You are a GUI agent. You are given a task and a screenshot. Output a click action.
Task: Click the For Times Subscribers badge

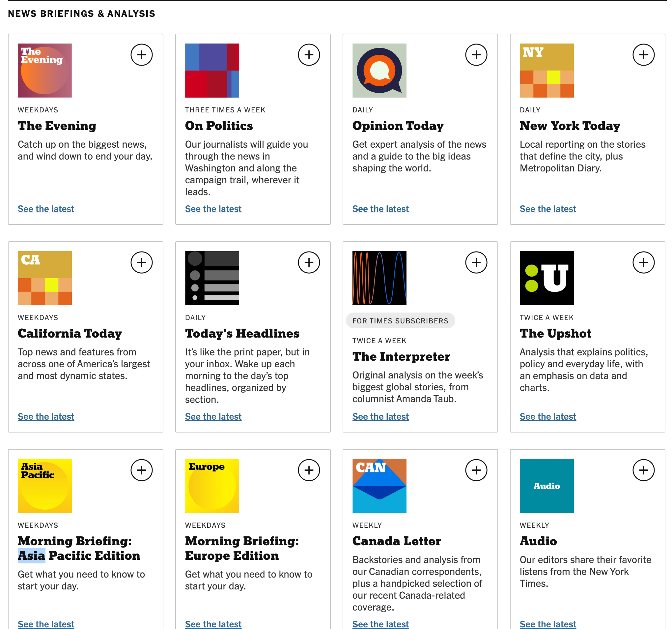(400, 321)
